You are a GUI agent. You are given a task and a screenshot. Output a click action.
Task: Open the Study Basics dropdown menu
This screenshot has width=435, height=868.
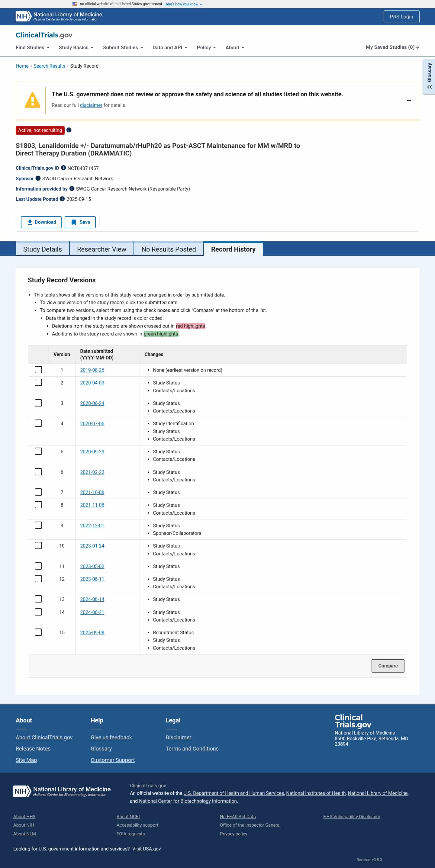(76, 47)
